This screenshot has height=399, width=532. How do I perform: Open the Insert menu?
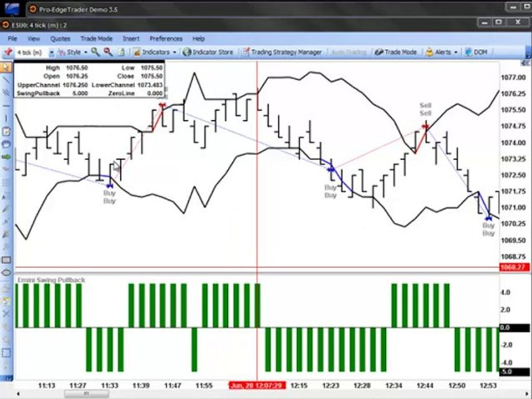131,38
